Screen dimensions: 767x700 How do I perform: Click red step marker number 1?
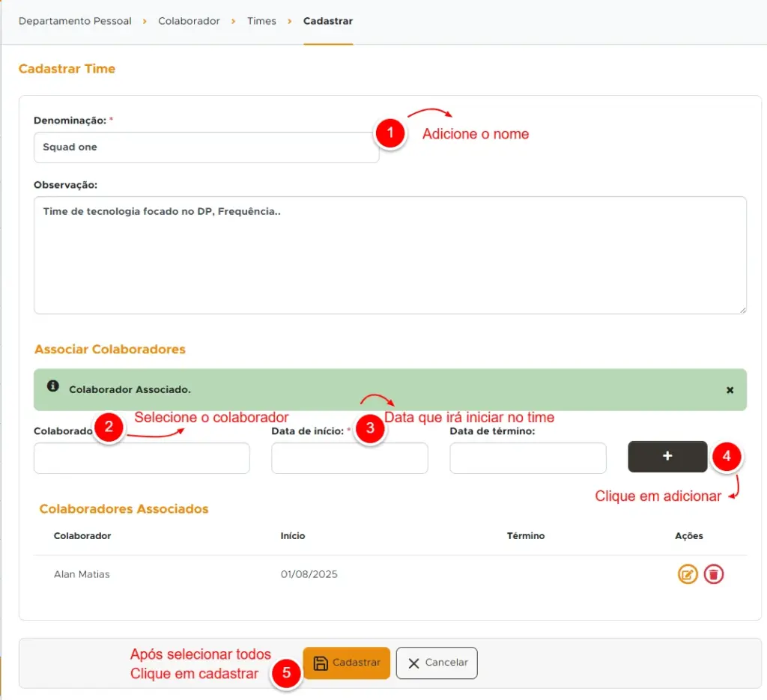tap(389, 133)
